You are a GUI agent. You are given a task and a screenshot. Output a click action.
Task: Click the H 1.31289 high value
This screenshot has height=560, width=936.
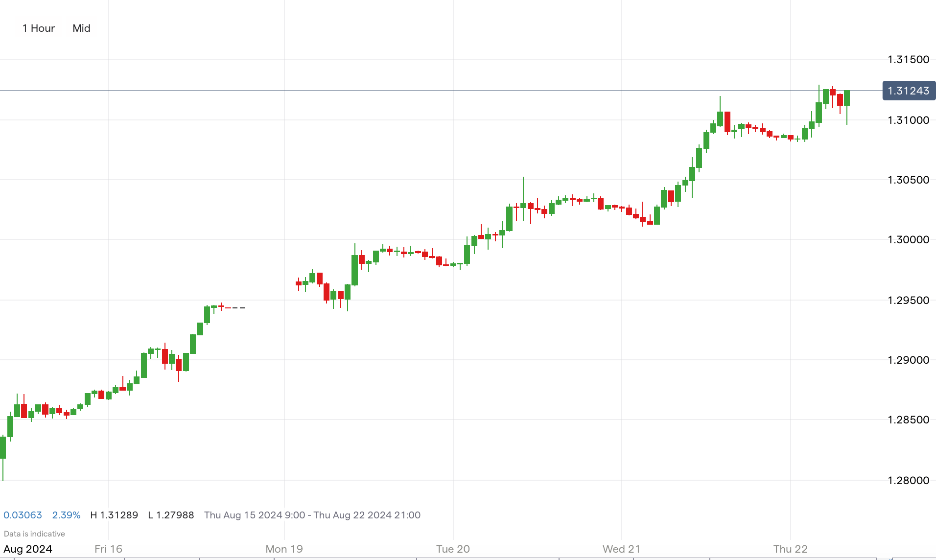[114, 515]
